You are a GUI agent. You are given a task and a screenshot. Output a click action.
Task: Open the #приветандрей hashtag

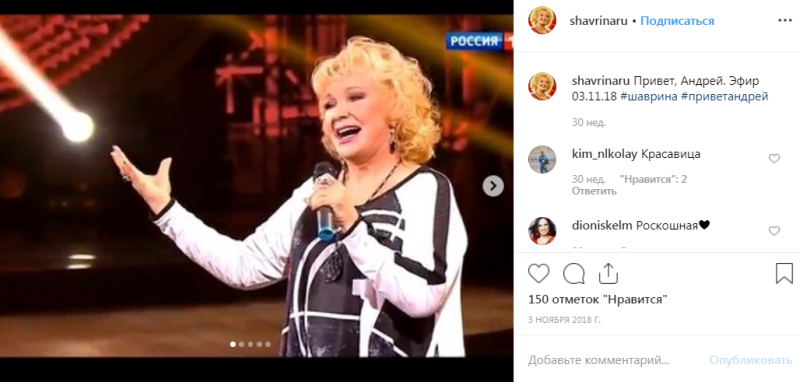coord(724,96)
